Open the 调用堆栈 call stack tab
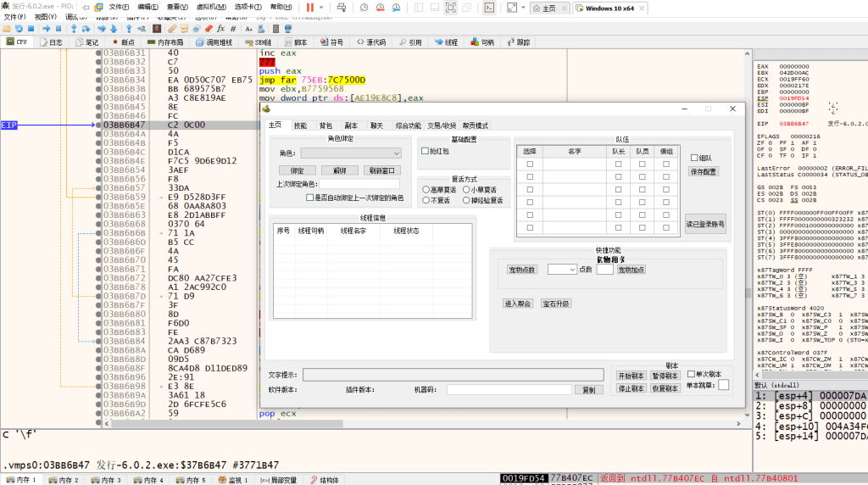 (x=213, y=42)
